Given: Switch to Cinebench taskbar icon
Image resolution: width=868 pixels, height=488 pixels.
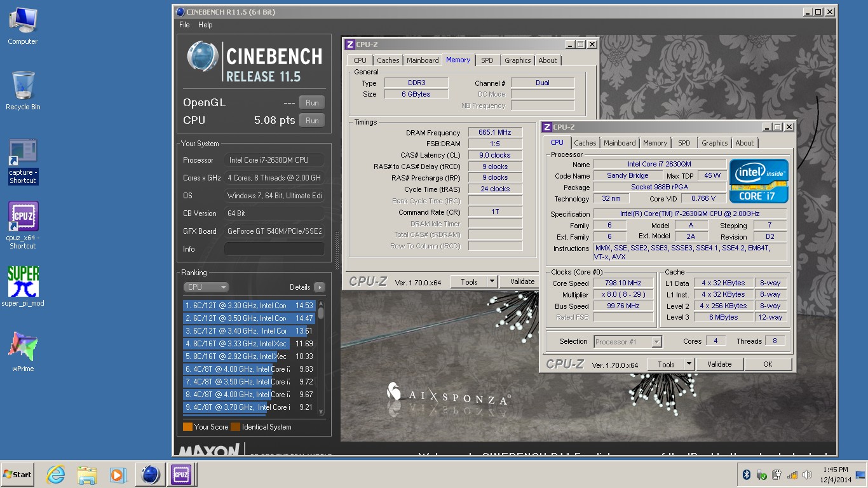Looking at the screenshot, I should pyautogui.click(x=150, y=475).
